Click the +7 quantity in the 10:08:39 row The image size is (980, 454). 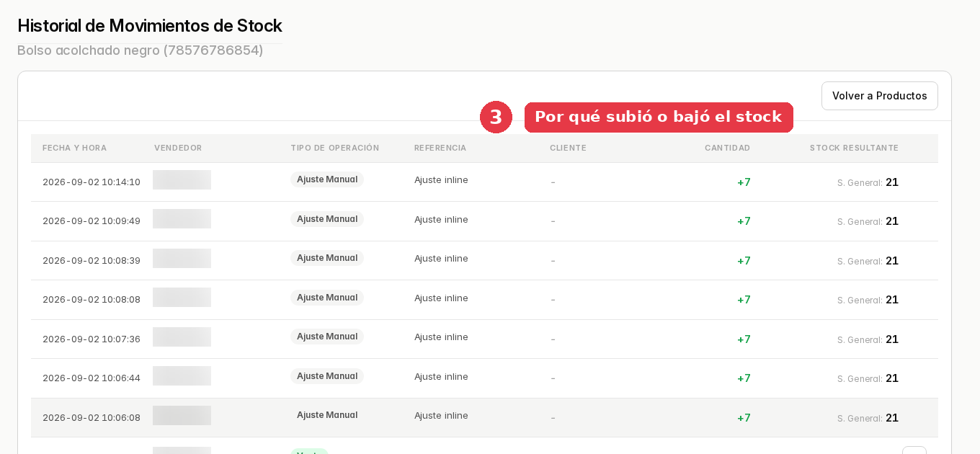coord(744,261)
